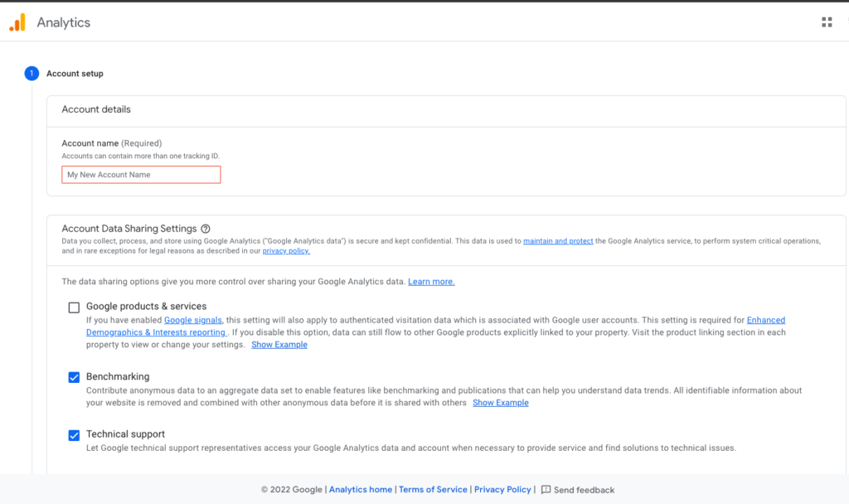Click the Learn more link
The image size is (849, 504).
[431, 282]
